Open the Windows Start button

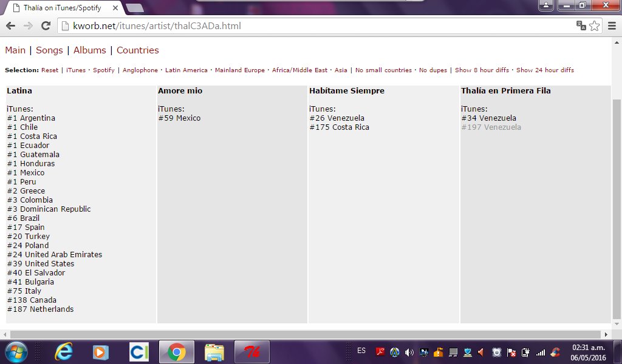click(16, 352)
